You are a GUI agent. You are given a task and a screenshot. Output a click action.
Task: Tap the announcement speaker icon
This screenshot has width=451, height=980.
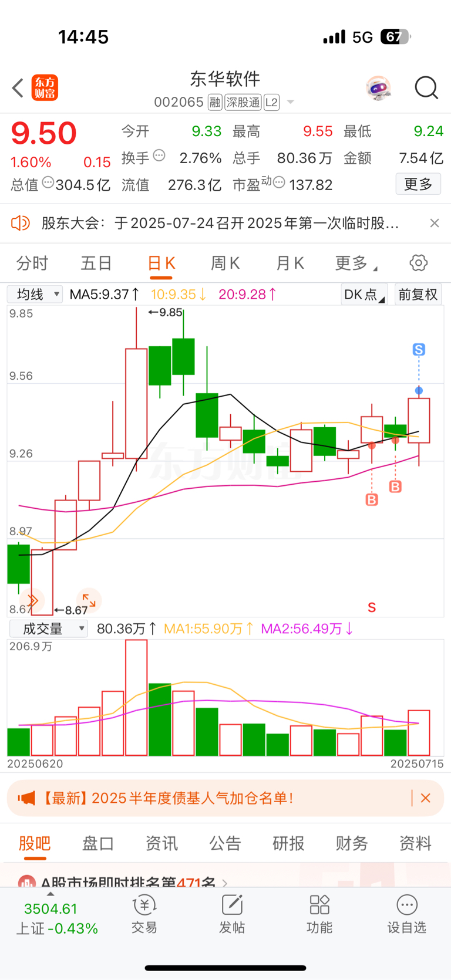click(21, 223)
